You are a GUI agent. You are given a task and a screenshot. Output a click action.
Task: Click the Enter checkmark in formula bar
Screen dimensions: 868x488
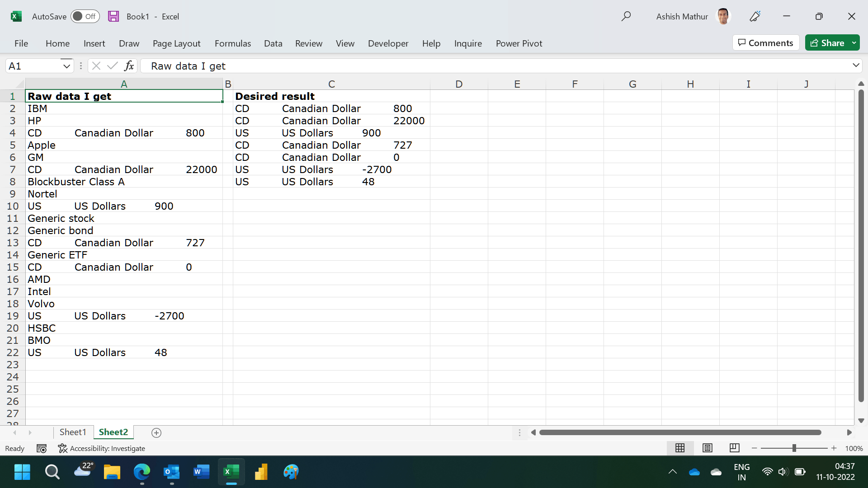click(112, 66)
